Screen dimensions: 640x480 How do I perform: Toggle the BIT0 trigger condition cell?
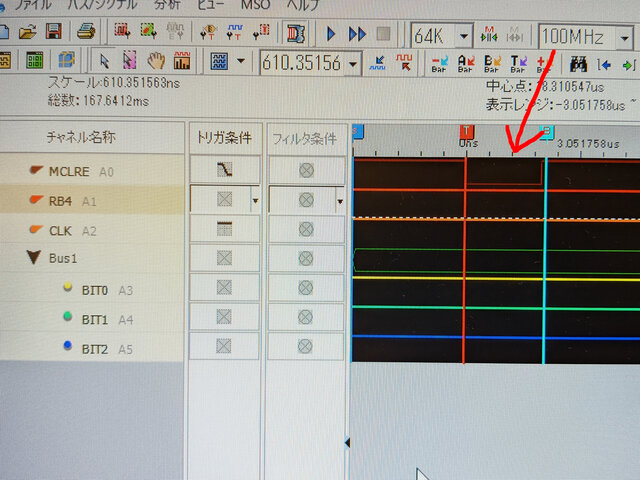pyautogui.click(x=224, y=287)
